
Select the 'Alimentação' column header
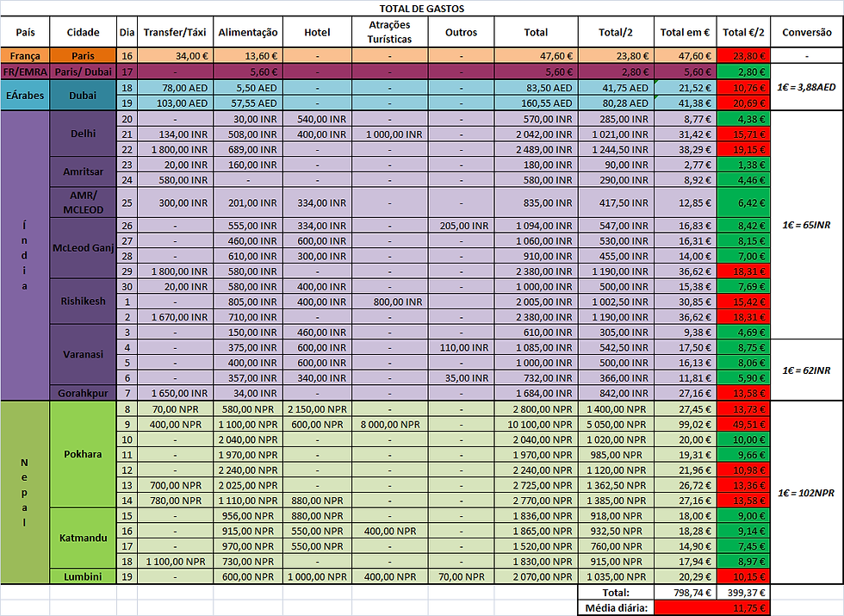tap(248, 33)
